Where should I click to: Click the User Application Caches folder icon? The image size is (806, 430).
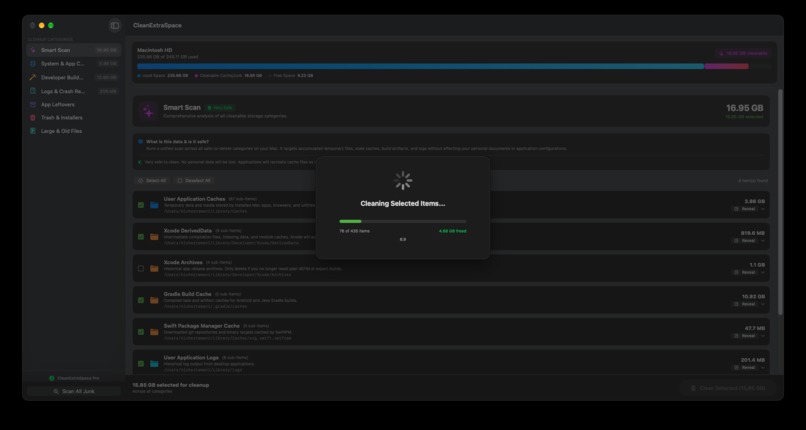(x=154, y=205)
